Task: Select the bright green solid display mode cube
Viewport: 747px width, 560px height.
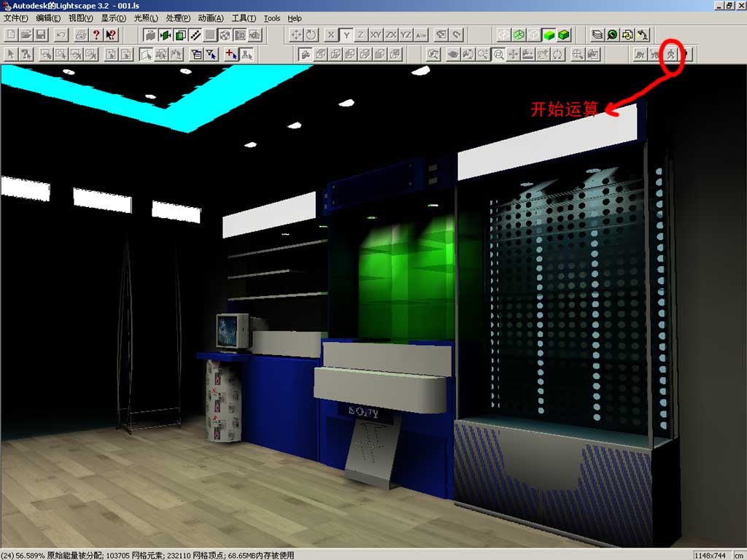Action: [549, 34]
